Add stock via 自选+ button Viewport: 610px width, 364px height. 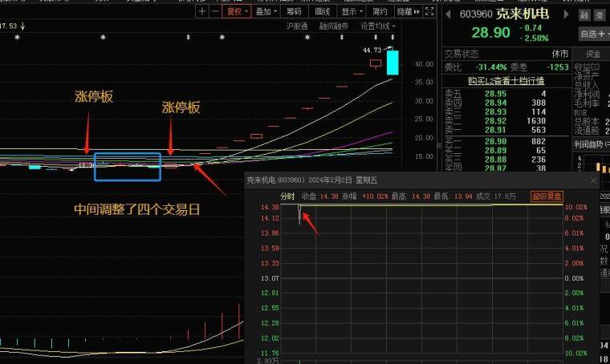tap(594, 34)
